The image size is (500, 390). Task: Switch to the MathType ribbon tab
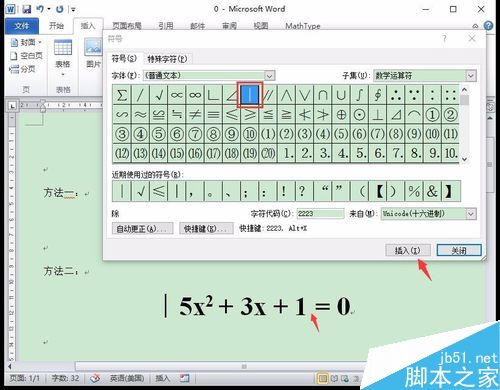(303, 26)
